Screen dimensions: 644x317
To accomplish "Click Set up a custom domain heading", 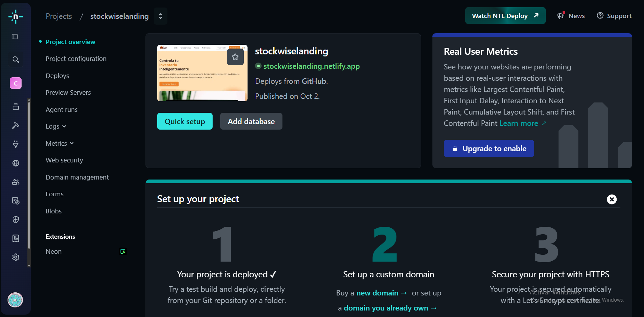I will pyautogui.click(x=389, y=275).
